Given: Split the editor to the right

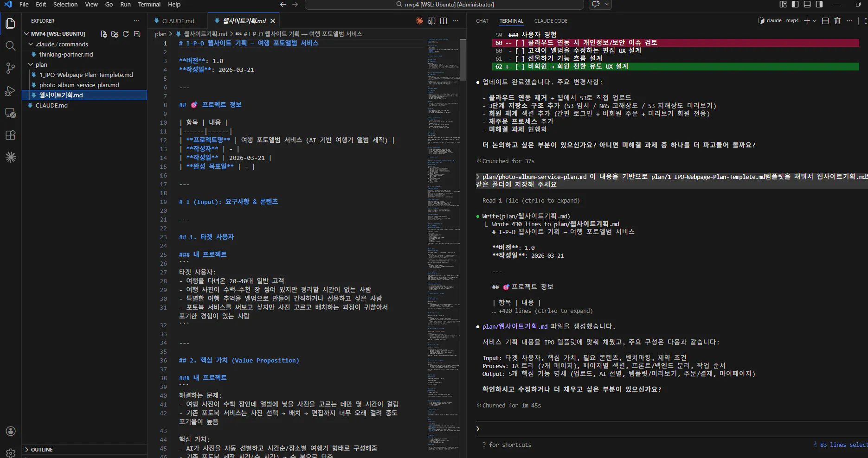Looking at the screenshot, I should pyautogui.click(x=444, y=21).
